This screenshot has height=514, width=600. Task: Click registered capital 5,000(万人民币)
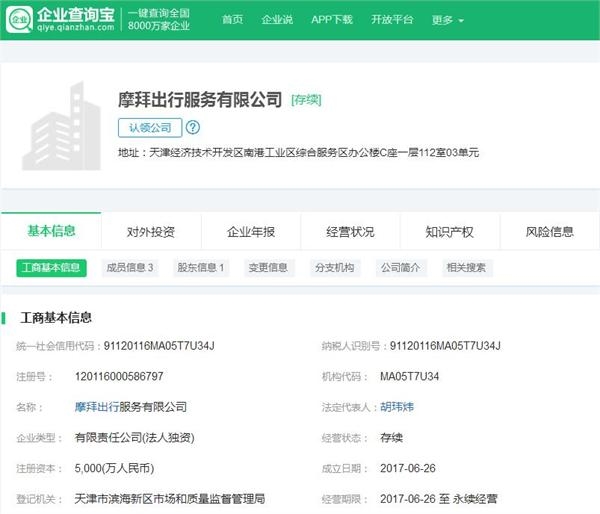[x=114, y=468]
